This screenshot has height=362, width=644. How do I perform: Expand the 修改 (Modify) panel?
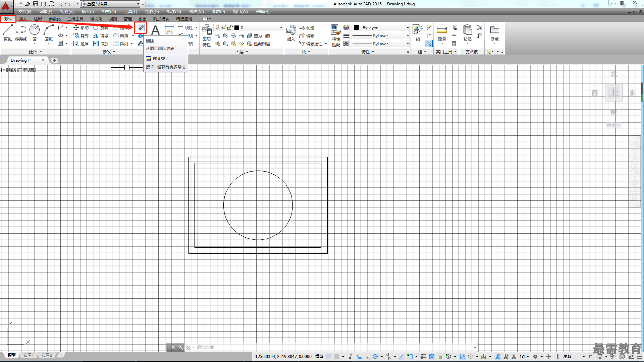point(109,52)
